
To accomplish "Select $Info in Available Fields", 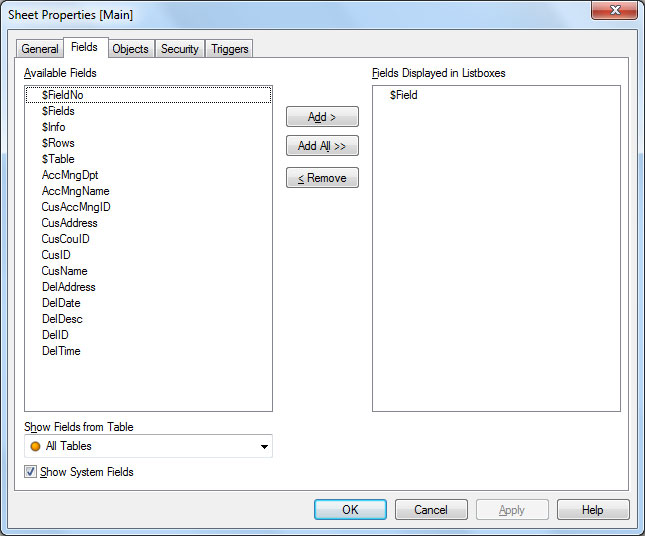I will coord(148,127).
